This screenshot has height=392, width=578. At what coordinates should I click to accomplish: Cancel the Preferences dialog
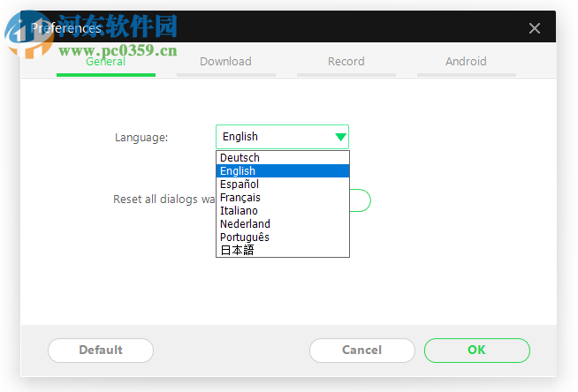point(362,350)
